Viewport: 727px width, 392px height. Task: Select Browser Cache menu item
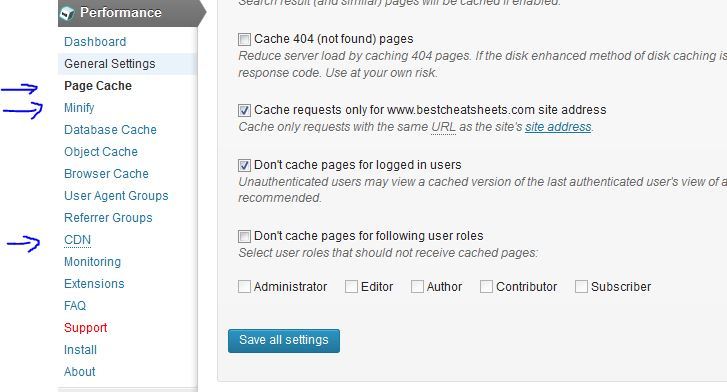[107, 174]
